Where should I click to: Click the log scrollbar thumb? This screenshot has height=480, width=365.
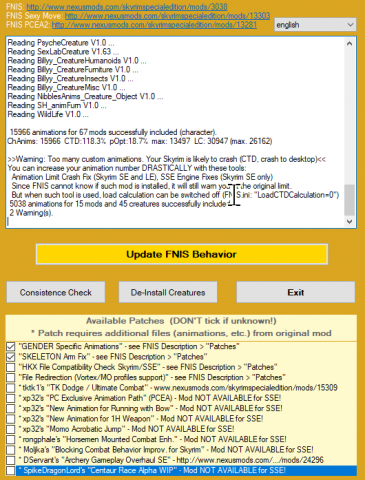(349, 200)
